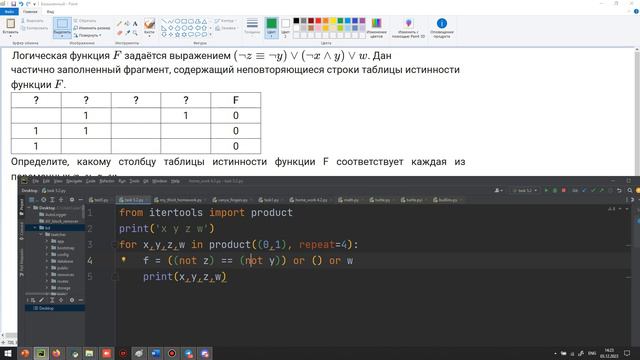Image resolution: width=640 pixels, height=360 pixels.
Task: Expand the config folder in project tree
Action: (x=47, y=254)
